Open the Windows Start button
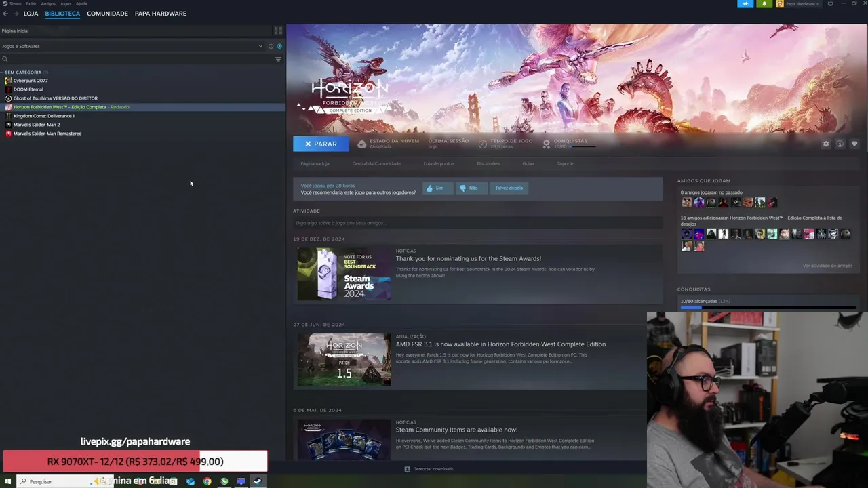Image resolution: width=868 pixels, height=488 pixels. [x=8, y=481]
